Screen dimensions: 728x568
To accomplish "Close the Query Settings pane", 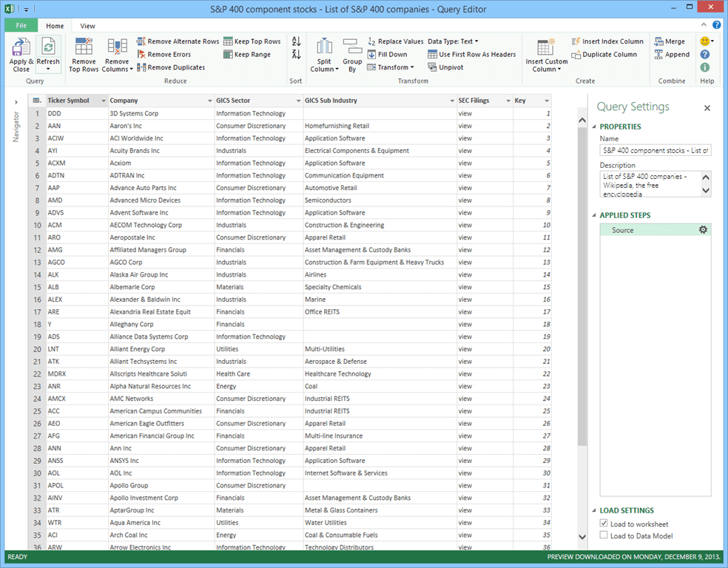I will coord(707,108).
